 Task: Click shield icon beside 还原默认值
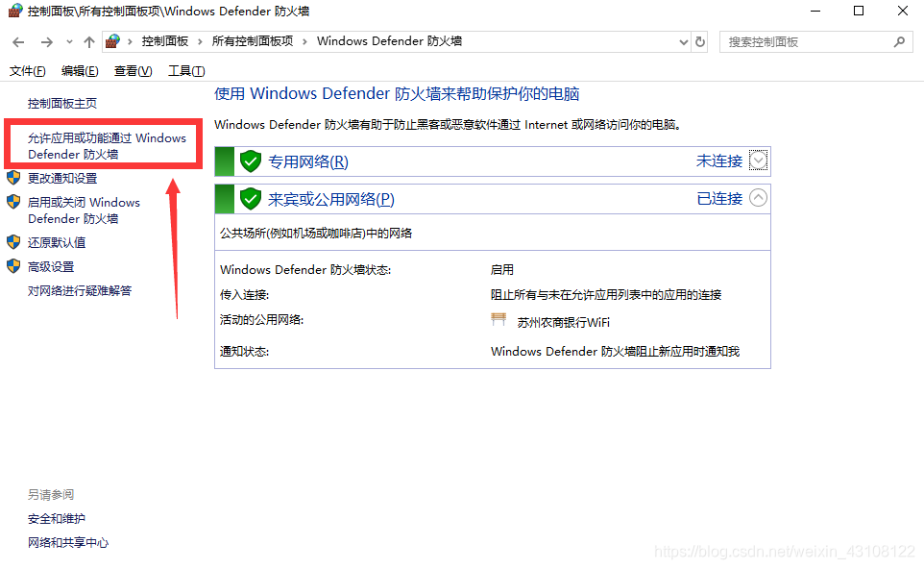coord(13,242)
